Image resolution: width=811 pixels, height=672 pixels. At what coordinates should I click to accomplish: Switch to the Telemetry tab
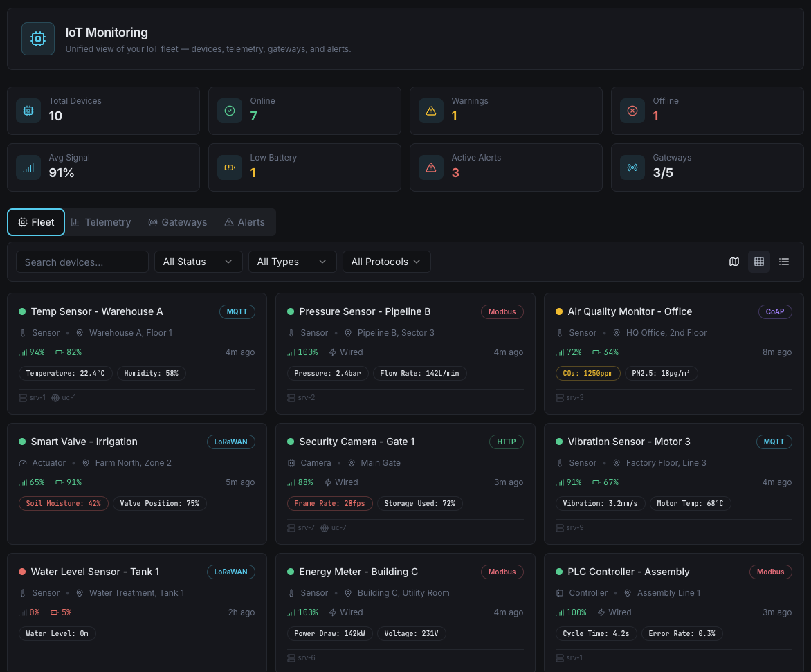[x=101, y=222]
